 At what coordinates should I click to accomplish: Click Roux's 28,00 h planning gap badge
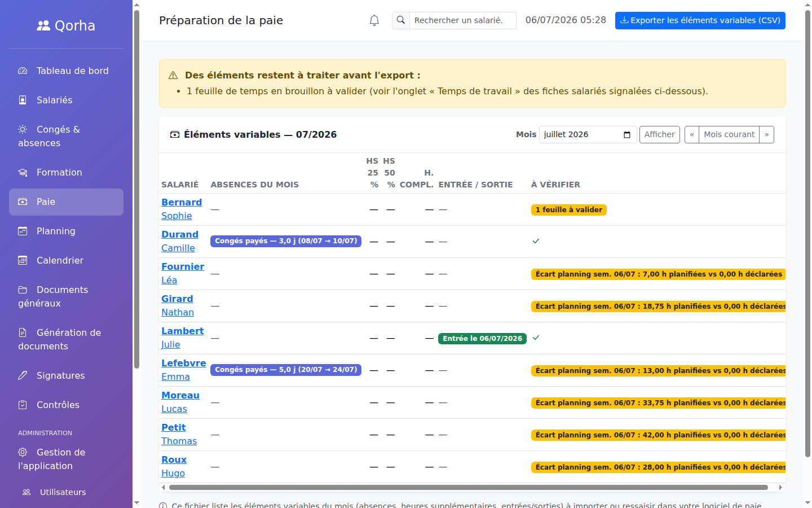coord(658,467)
